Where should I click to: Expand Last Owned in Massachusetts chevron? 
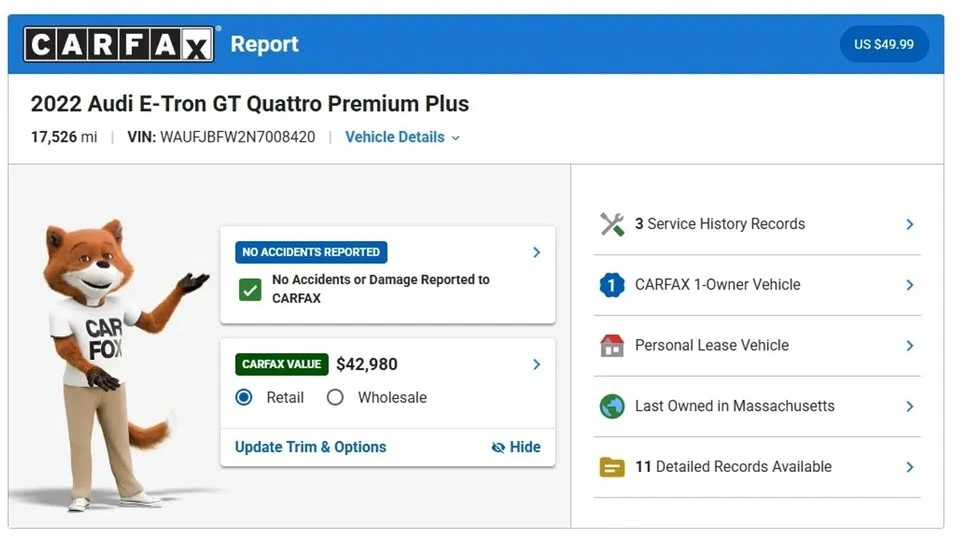tap(910, 406)
